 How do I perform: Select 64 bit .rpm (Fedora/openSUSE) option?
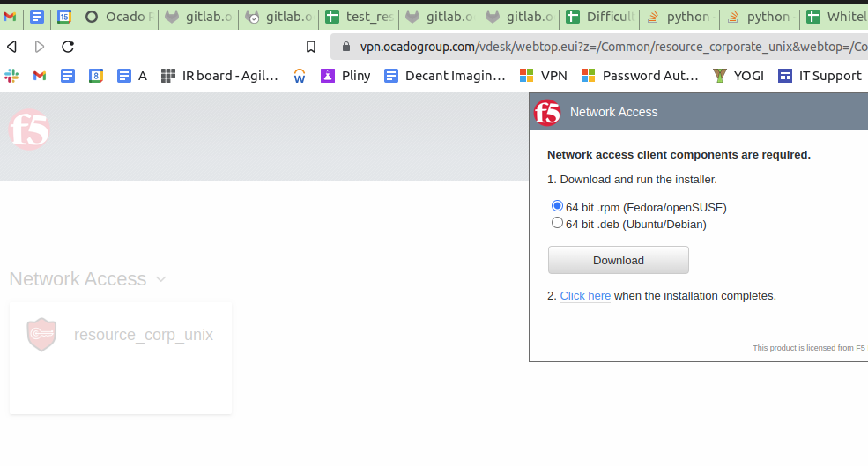pos(557,206)
